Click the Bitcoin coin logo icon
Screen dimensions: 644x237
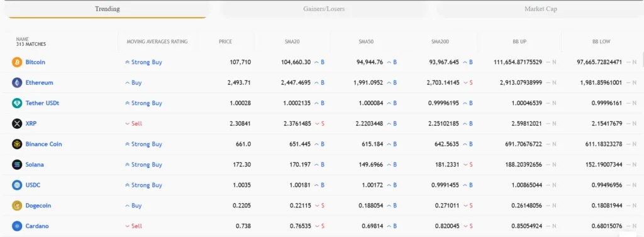click(17, 62)
